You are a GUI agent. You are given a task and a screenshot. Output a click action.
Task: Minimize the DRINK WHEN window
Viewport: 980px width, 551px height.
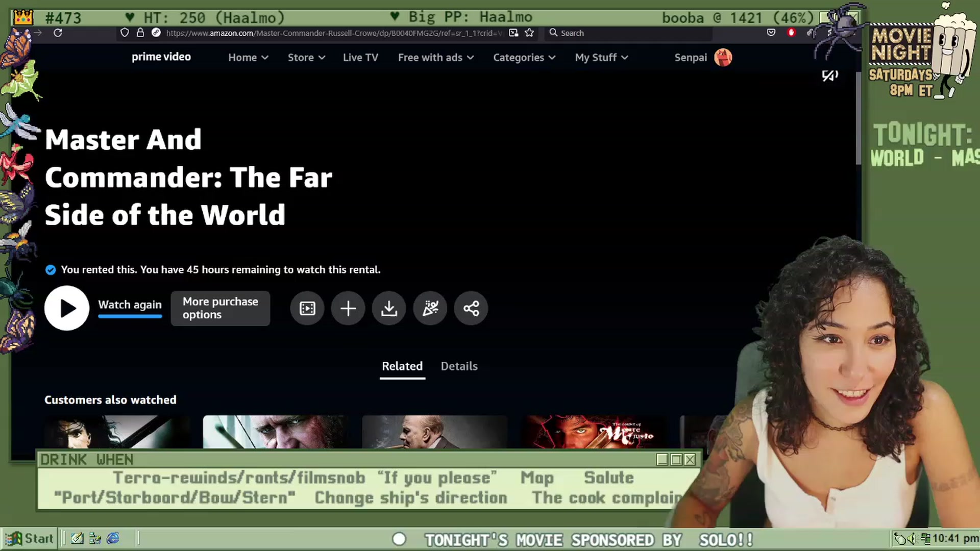662,460
